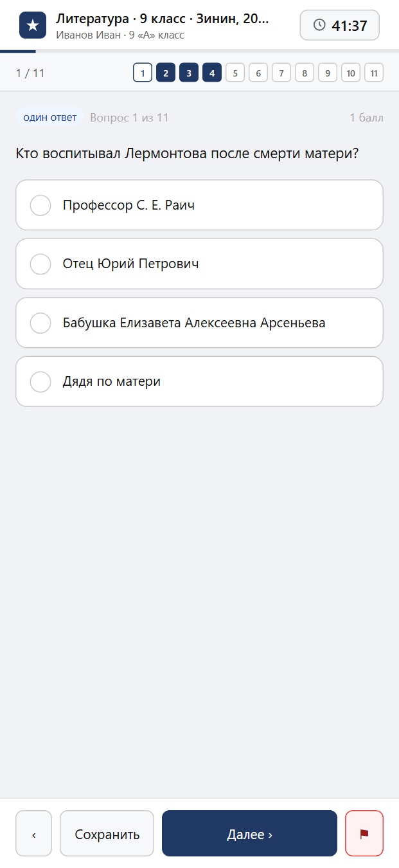Click the Далее button to proceed
This screenshot has height=868, width=399.
249,833
